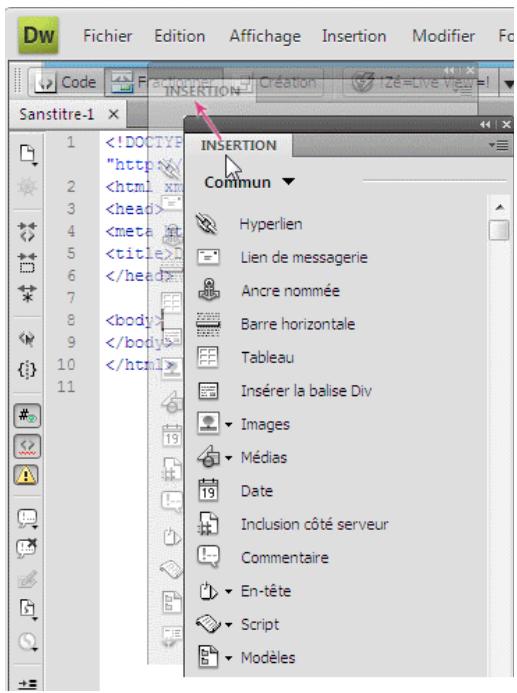Screen dimensions: 517x693
Task: Click the Modèles icon
Action: 208,657
